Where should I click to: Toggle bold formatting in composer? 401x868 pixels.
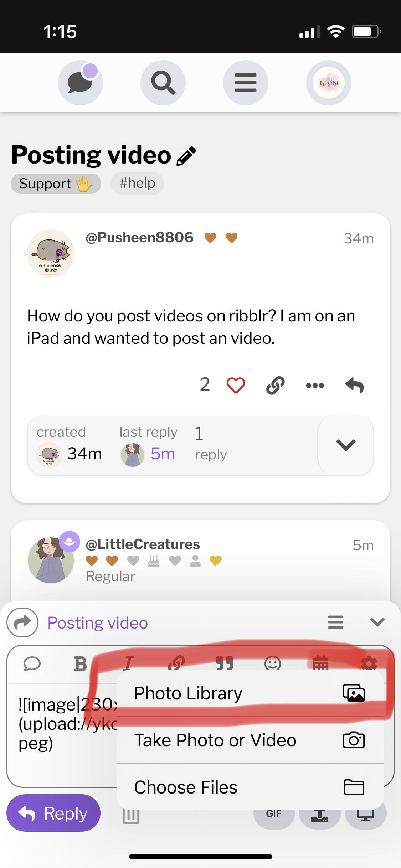point(80,664)
